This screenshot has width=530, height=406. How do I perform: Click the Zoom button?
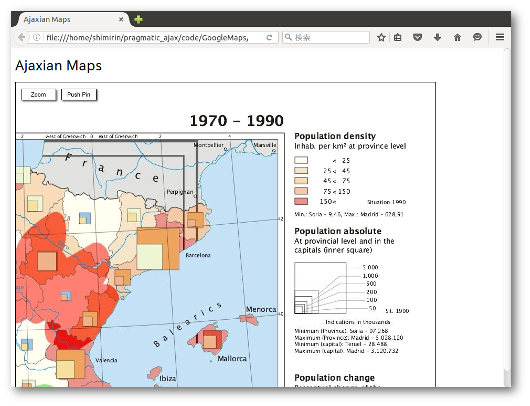39,95
